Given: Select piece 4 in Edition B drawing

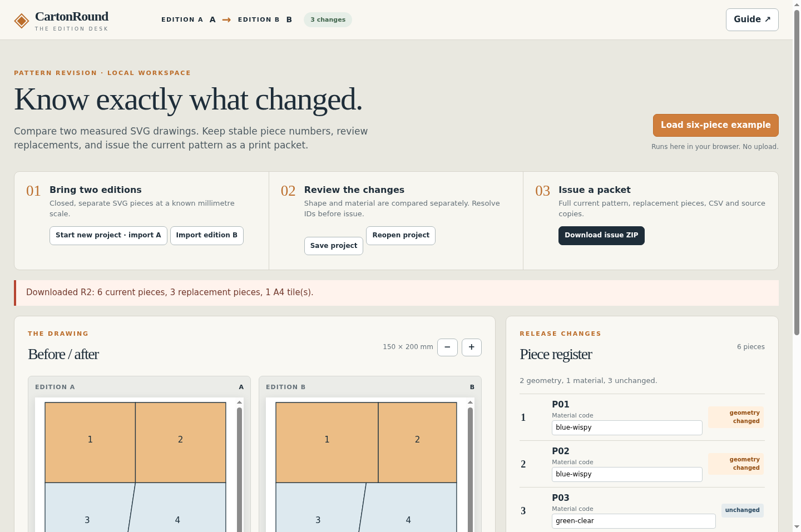Looking at the screenshot, I should [x=409, y=507].
